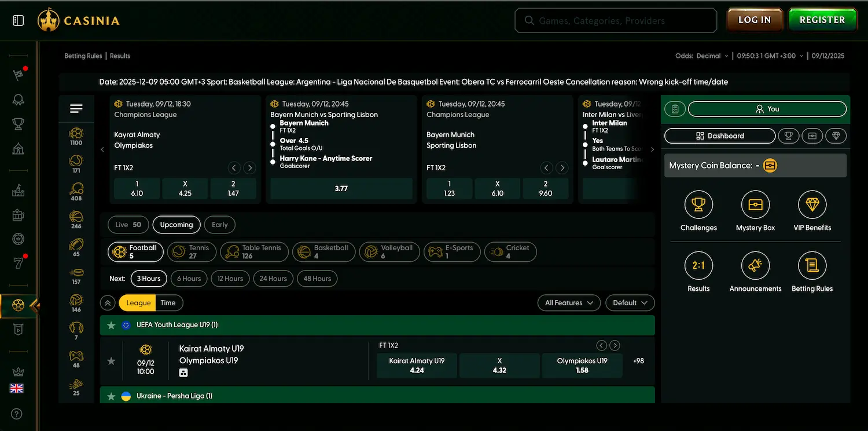Screen dimensions: 868x431
Task: Open the All Features dropdown
Action: click(569, 302)
